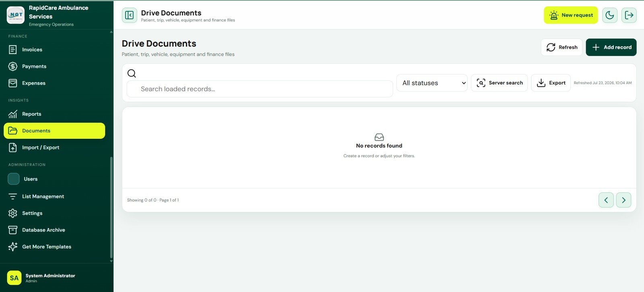Click the Payments dollar icon
The image size is (644, 292).
13,66
